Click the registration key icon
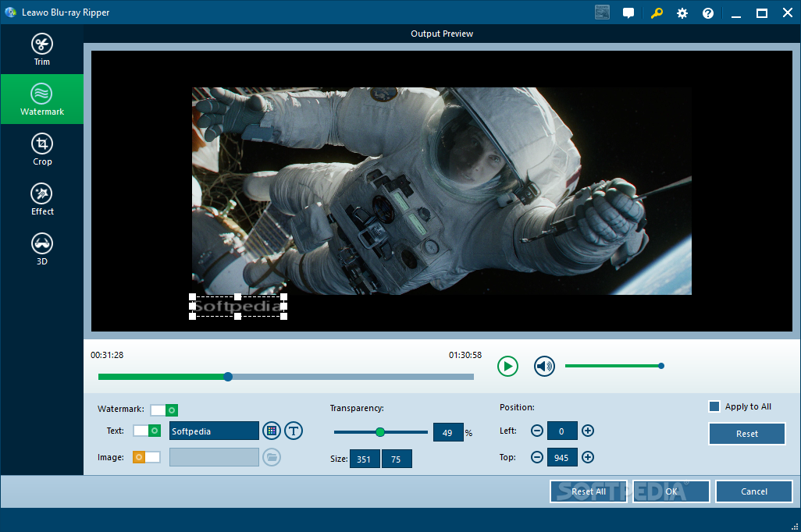The image size is (801, 532). [657, 12]
